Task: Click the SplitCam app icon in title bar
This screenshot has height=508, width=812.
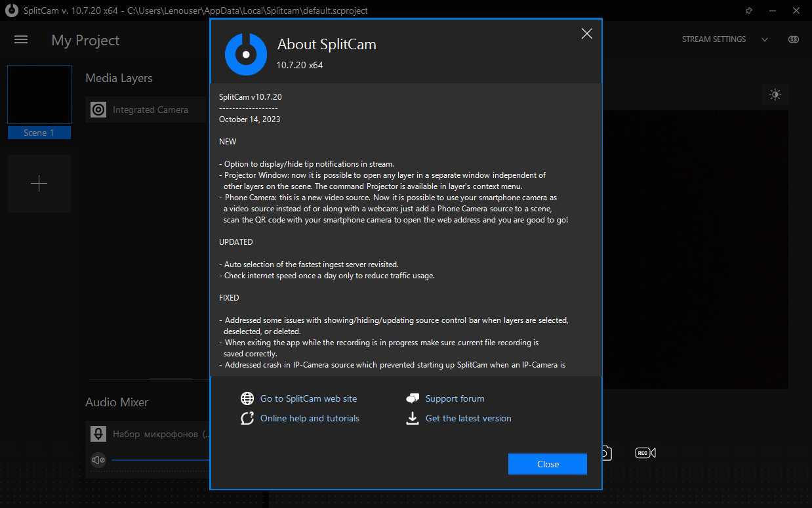Action: click(10, 11)
